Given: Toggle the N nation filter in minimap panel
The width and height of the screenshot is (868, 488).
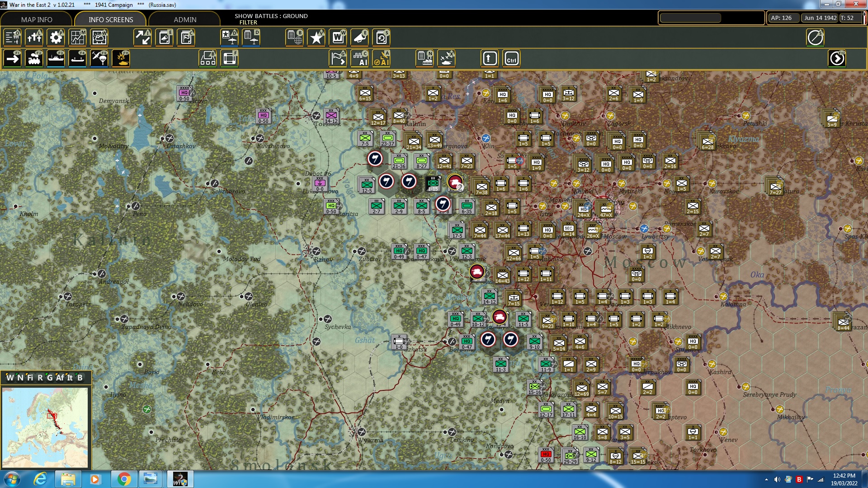Looking at the screenshot, I should (x=20, y=378).
